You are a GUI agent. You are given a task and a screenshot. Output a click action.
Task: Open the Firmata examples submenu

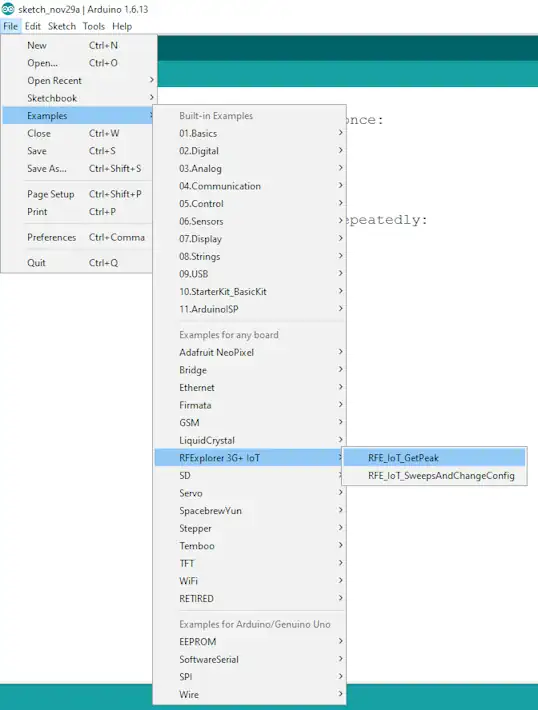click(x=250, y=405)
